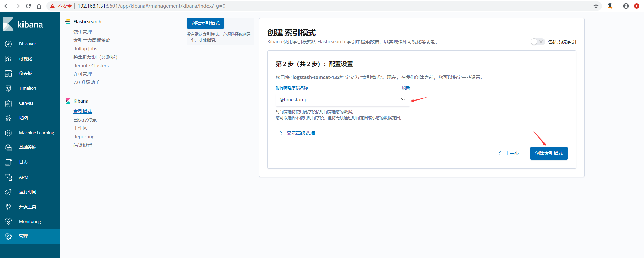Go to browser home page icon
Viewport: 644px width, 258px height.
pyautogui.click(x=39, y=6)
